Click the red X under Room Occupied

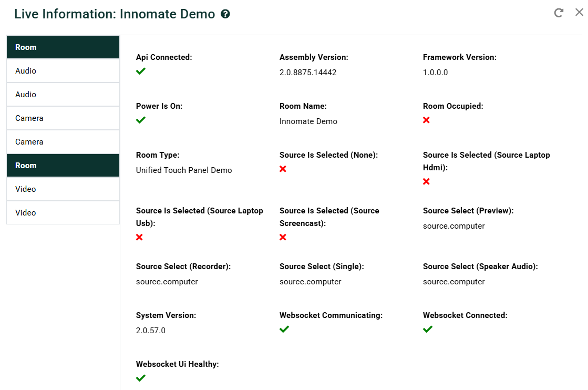click(x=426, y=120)
